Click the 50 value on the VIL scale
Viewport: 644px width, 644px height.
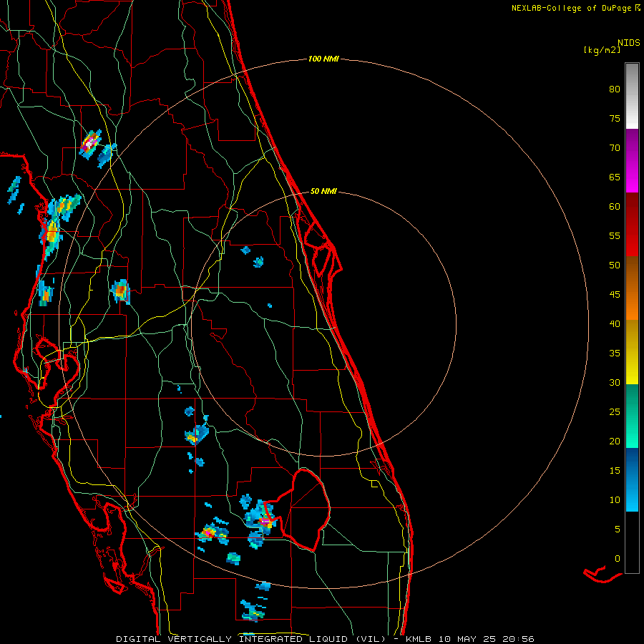point(615,265)
